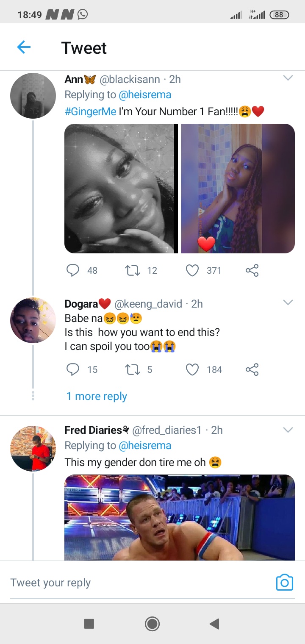
Task: Reply to Dogara's tweet with 15 replies
Action: (x=73, y=369)
